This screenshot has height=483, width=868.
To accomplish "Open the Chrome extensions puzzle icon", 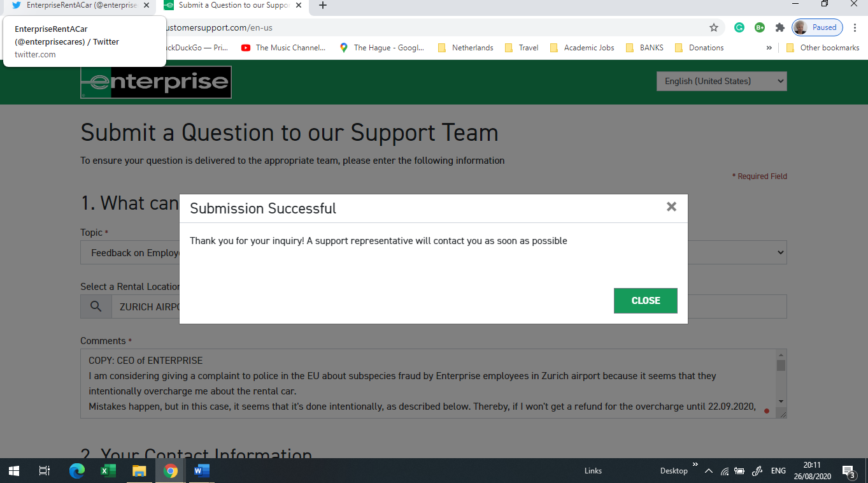I will [779, 27].
